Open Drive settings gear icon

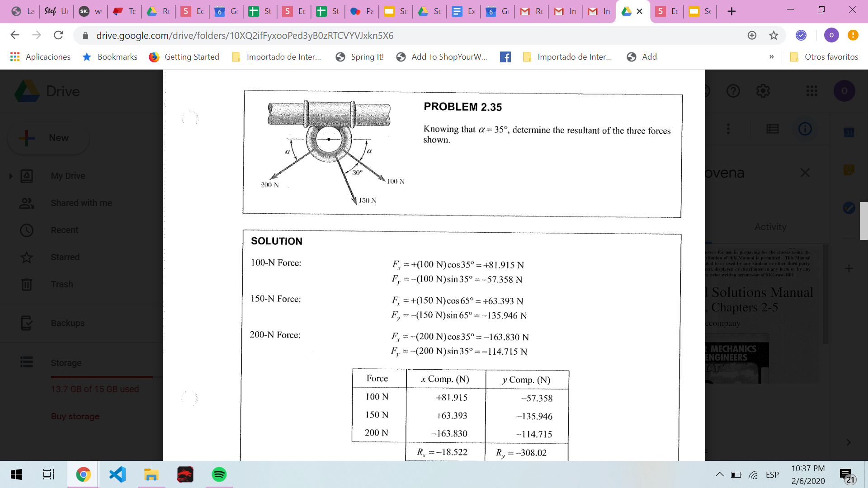[763, 91]
